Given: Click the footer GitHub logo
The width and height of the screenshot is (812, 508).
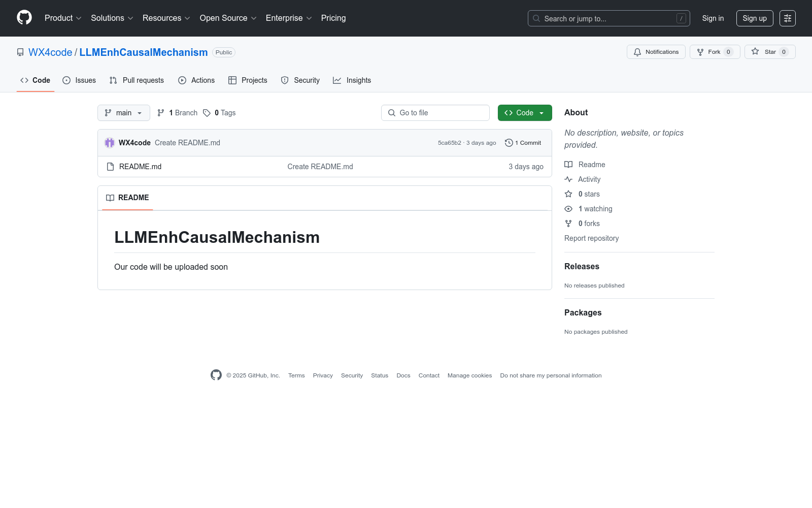Looking at the screenshot, I should pos(216,375).
